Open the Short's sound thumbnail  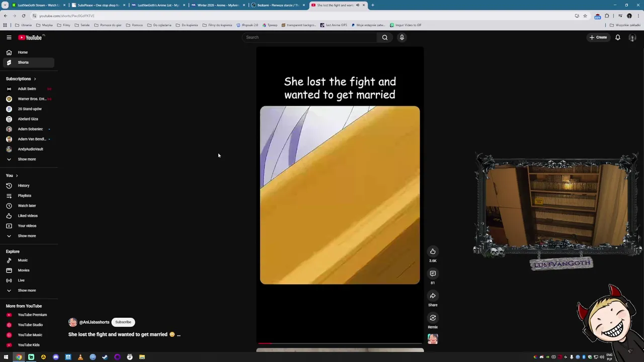point(433,339)
